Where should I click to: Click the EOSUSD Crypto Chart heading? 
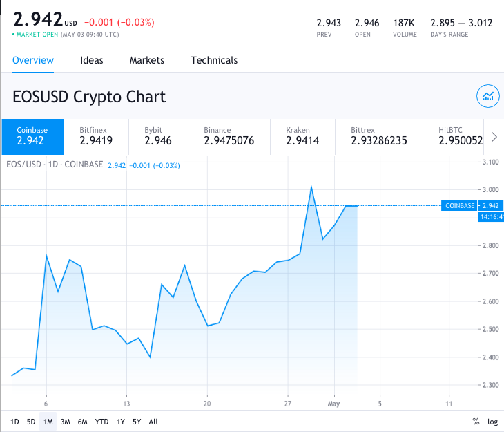(x=89, y=97)
